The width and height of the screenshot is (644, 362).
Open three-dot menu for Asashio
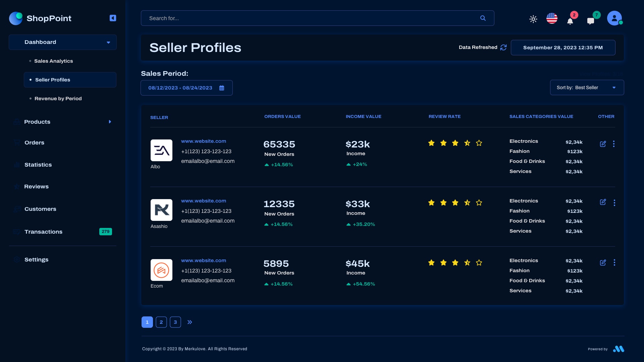[614, 203]
